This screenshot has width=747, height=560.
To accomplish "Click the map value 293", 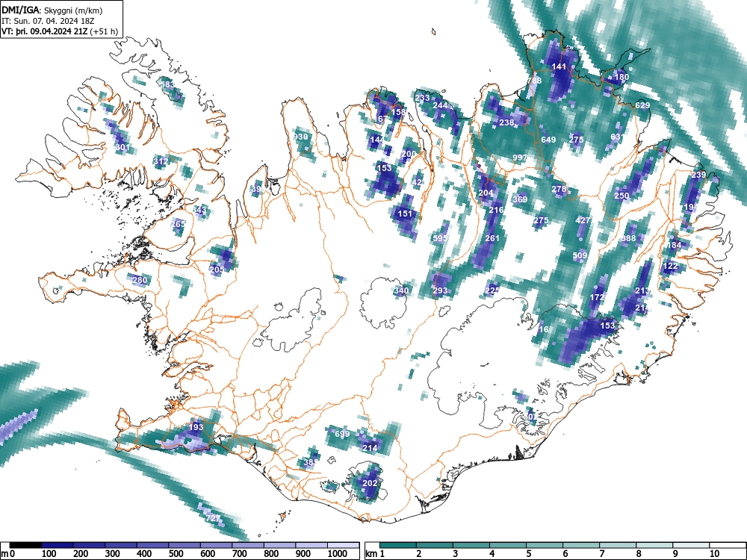I will 440,290.
